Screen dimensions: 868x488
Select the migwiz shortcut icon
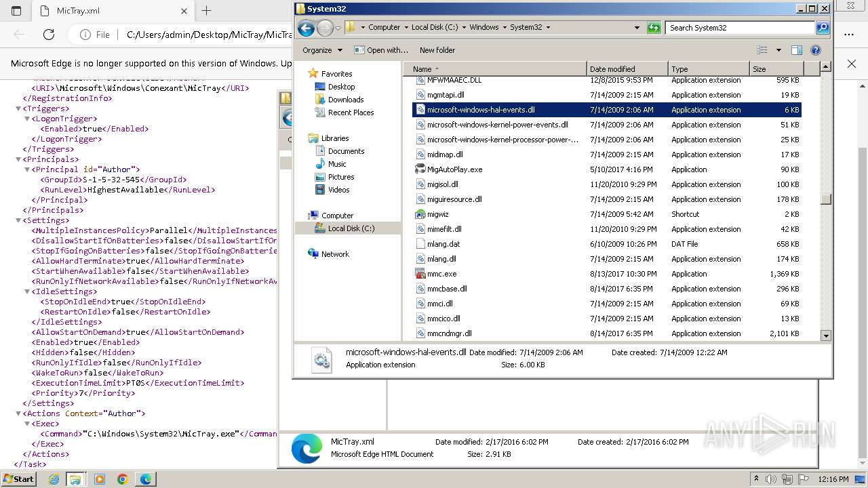pos(420,214)
